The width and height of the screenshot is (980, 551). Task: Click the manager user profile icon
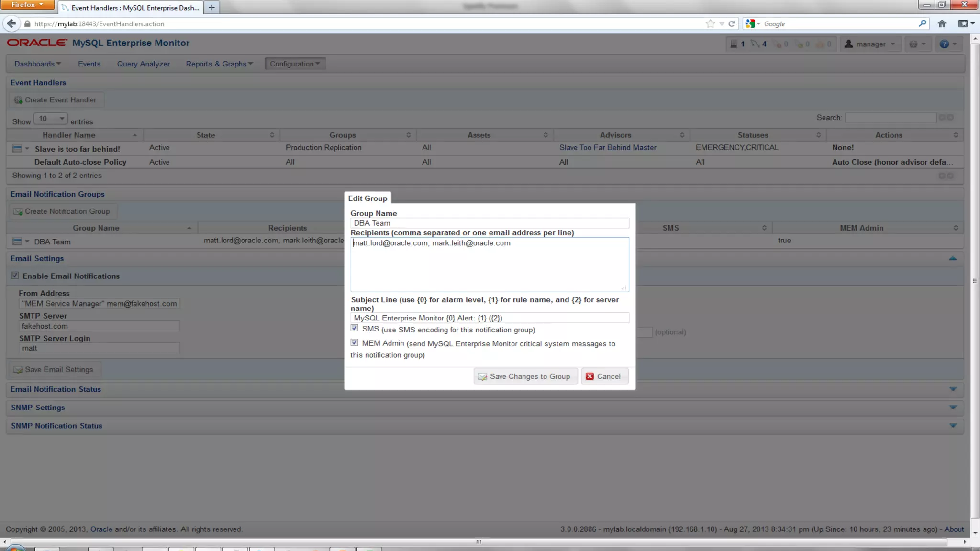848,44
